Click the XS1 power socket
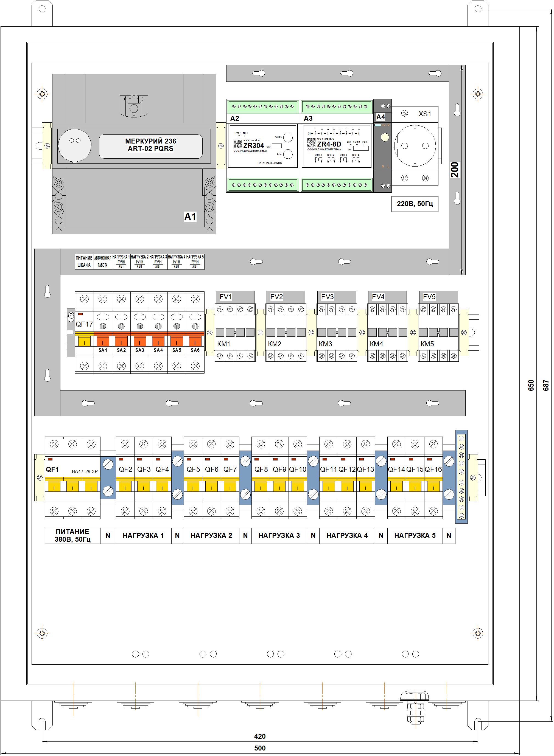 [x=415, y=146]
